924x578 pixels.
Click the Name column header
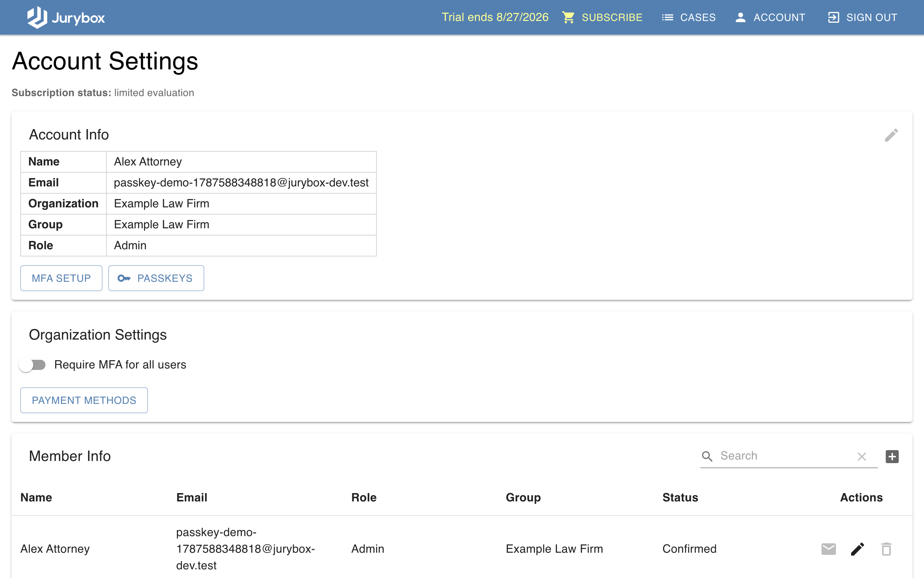click(x=36, y=497)
